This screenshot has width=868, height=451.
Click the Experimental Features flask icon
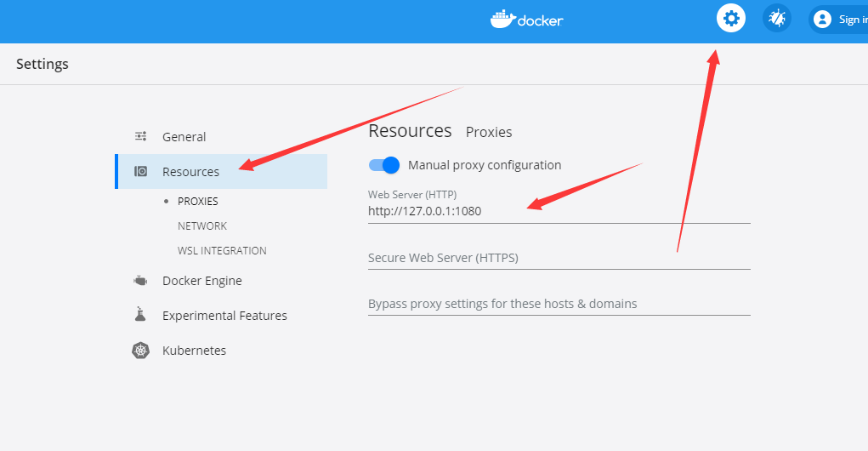[141, 316]
